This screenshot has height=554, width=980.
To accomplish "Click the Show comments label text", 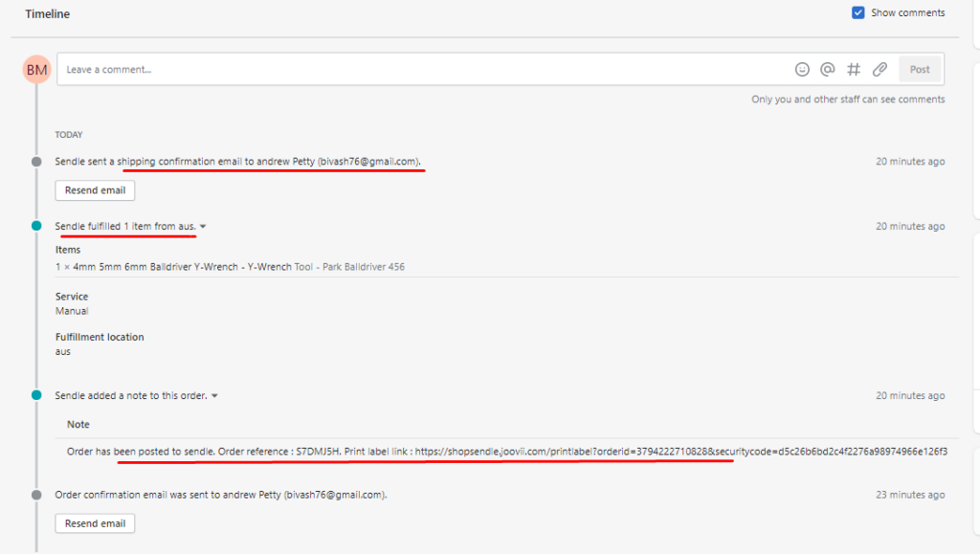I will coord(907,13).
